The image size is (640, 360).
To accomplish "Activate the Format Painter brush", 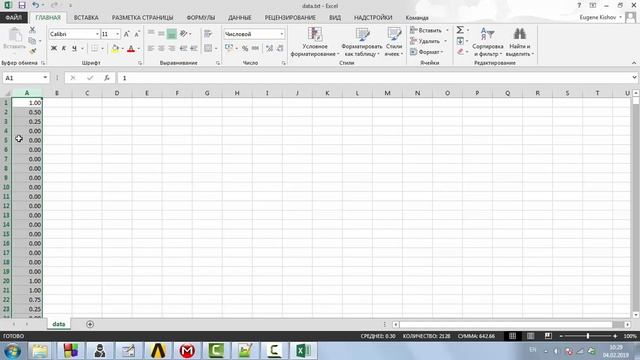I will coord(32,51).
